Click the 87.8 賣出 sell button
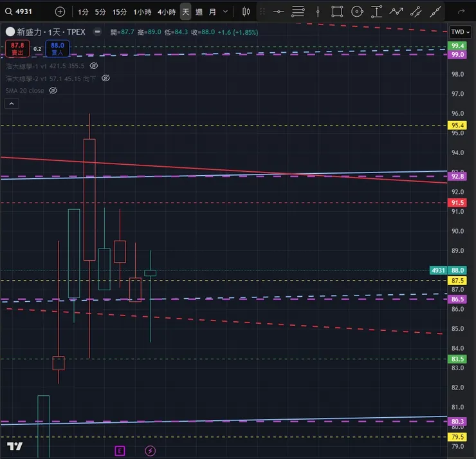Screen dimensions: 476x459 coord(17,48)
